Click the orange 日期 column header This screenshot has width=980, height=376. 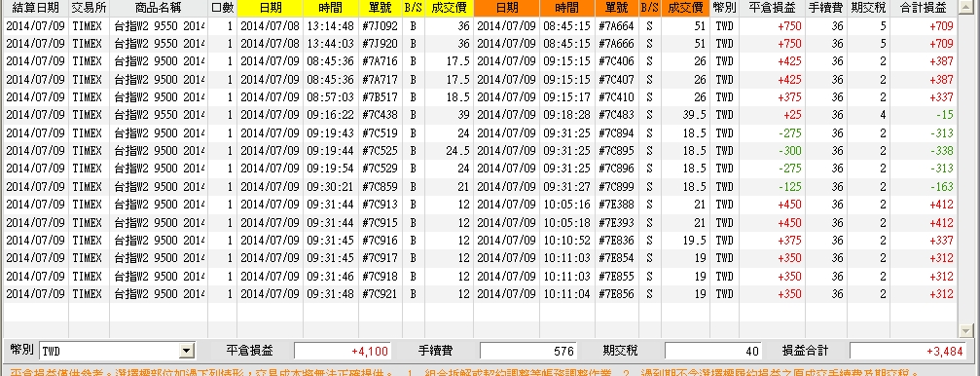[x=506, y=8]
